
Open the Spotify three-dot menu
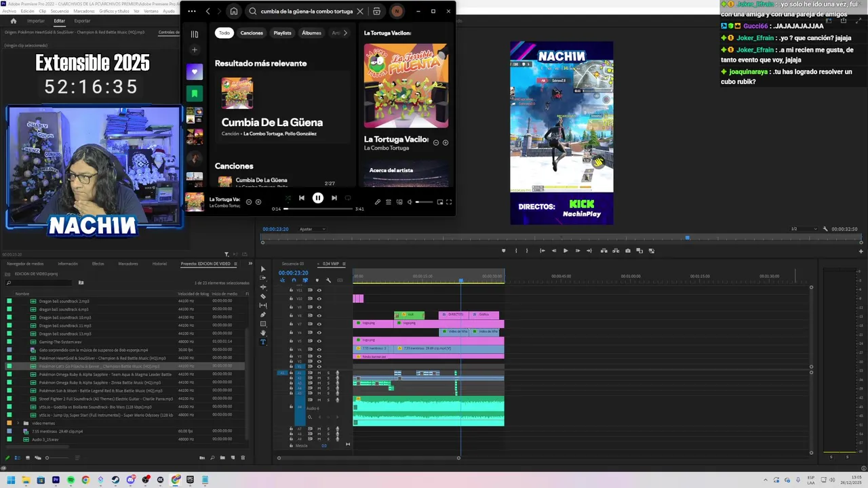[191, 12]
